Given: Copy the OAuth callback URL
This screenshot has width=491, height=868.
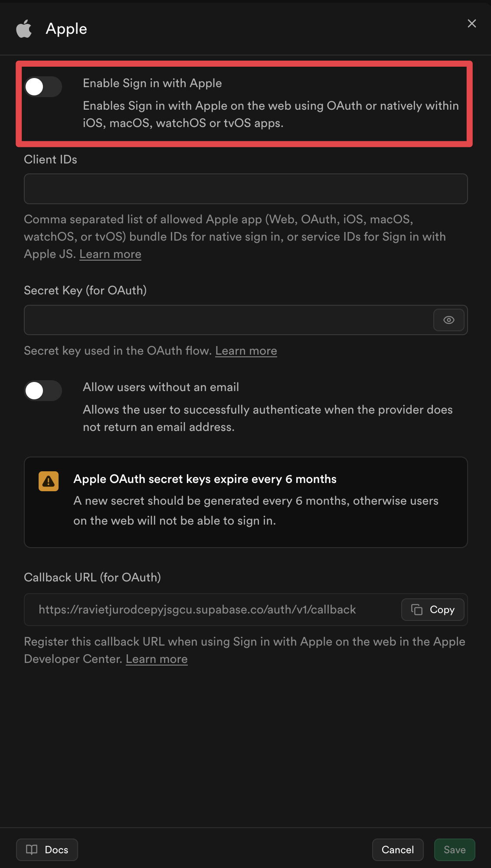Looking at the screenshot, I should click(432, 610).
